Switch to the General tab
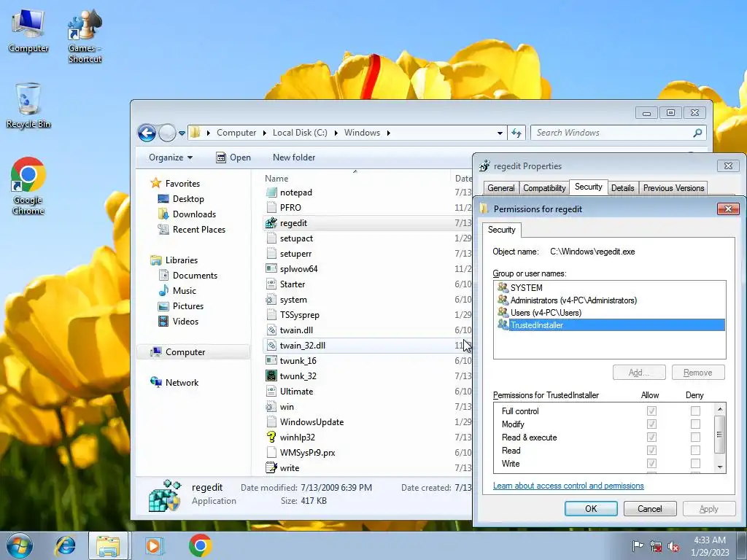 tap(500, 188)
